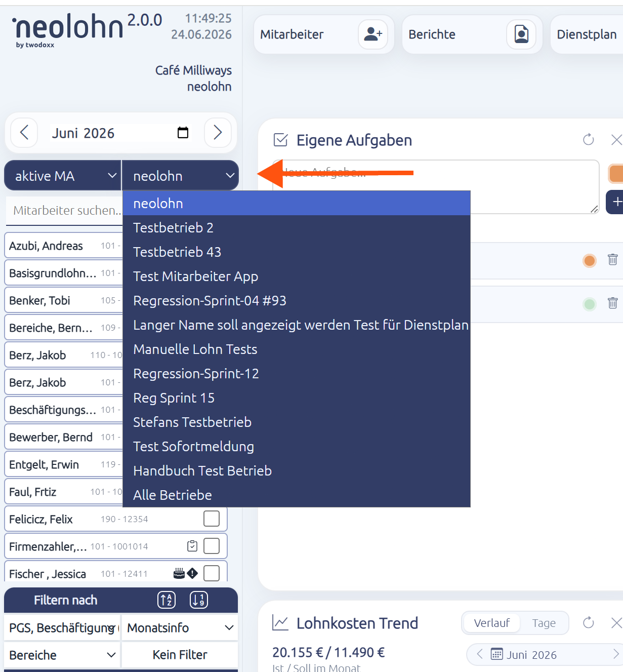Click birthday cake icon on Fischer row
623x672 pixels.
[x=179, y=573]
